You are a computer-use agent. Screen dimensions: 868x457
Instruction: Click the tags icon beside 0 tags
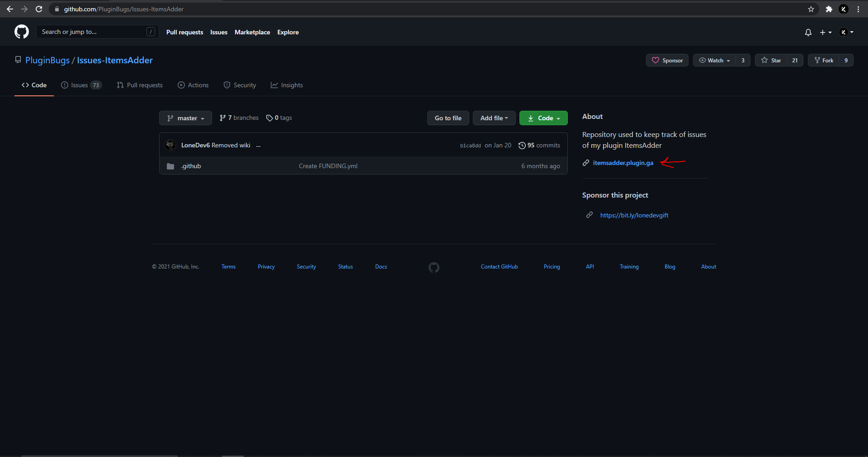click(270, 118)
